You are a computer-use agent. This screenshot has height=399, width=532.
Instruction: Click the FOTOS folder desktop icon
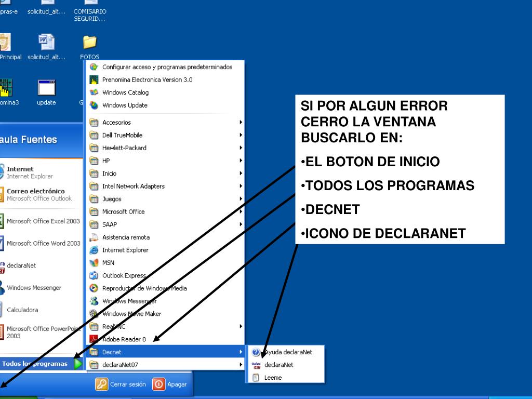point(89,43)
